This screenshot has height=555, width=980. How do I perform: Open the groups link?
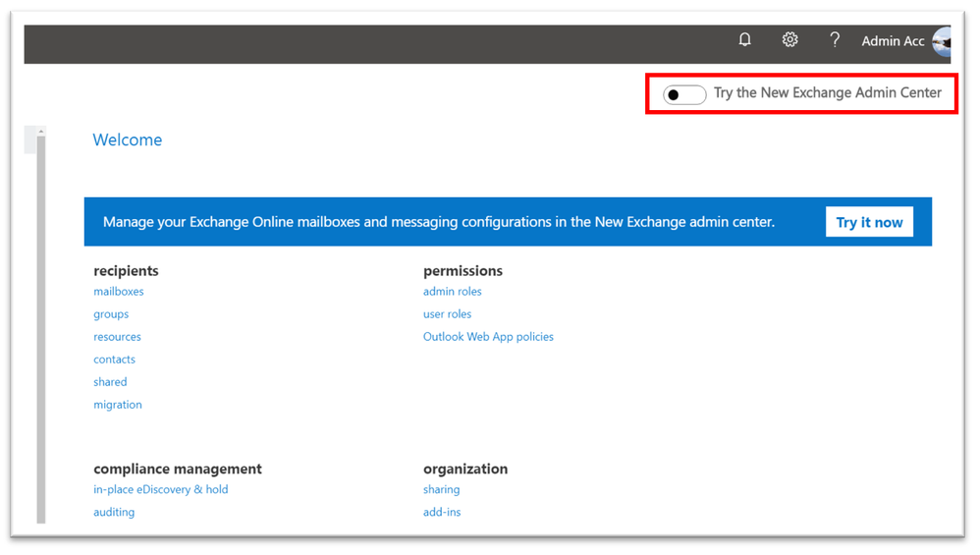[x=111, y=314]
